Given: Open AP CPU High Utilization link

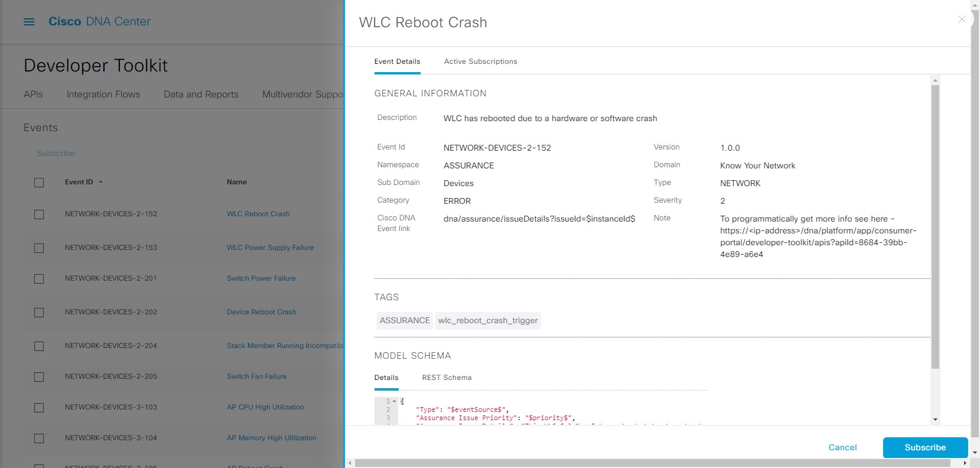Looking at the screenshot, I should pyautogui.click(x=265, y=407).
